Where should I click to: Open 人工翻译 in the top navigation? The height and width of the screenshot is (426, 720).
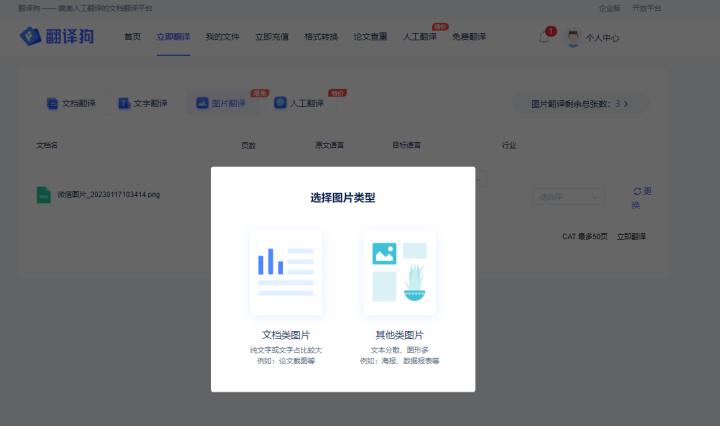(x=420, y=36)
